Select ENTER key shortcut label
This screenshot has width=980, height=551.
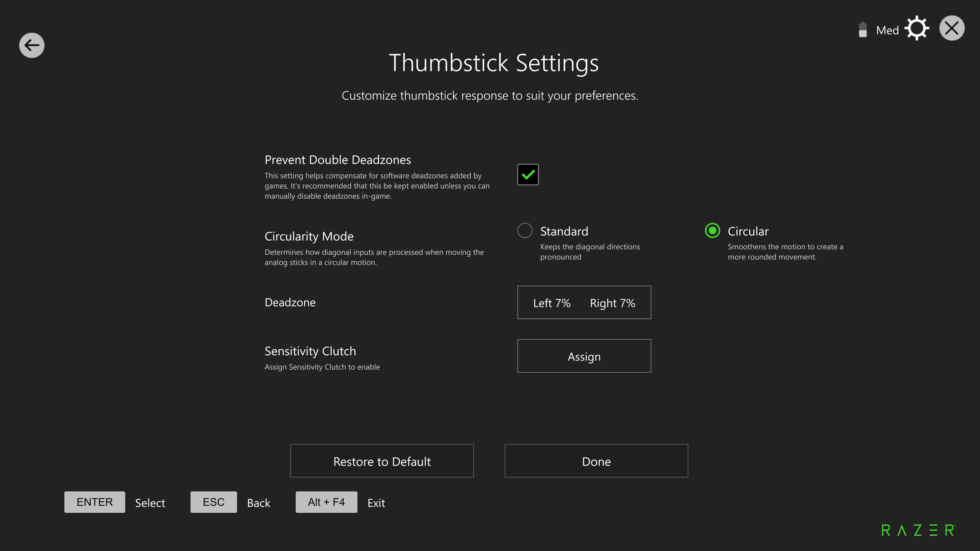pos(94,502)
